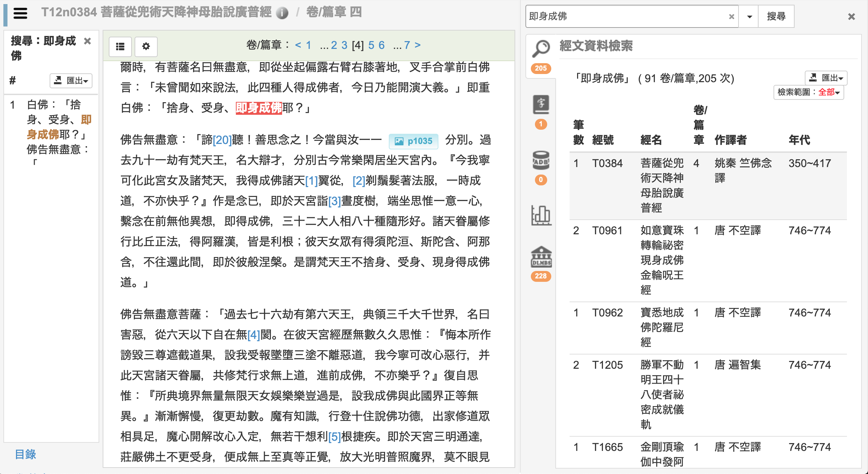
Task: Expand the 匯出 export menu in left search panel
Action: (71, 81)
